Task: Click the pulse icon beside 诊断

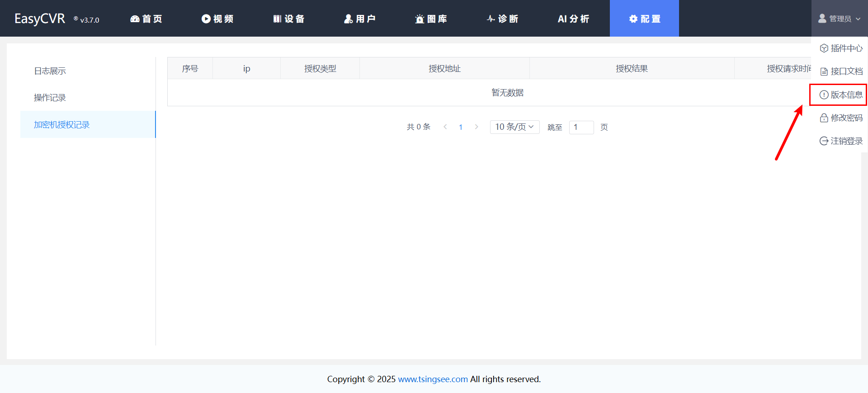Action: click(x=491, y=19)
